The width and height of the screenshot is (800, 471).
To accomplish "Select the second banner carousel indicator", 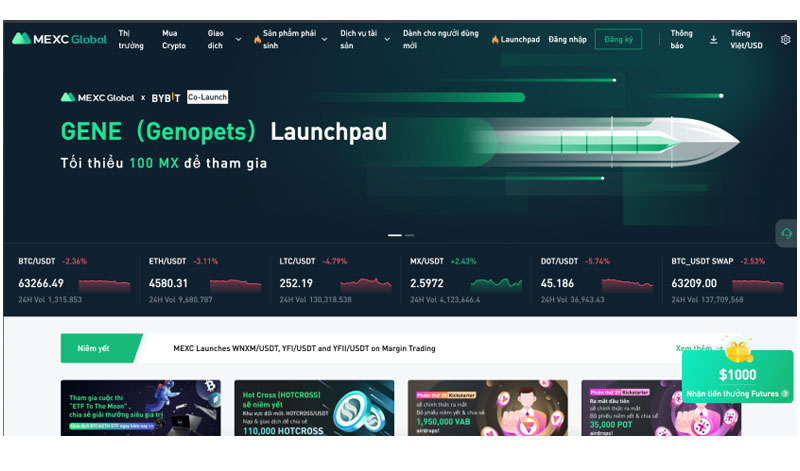I will 410,235.
